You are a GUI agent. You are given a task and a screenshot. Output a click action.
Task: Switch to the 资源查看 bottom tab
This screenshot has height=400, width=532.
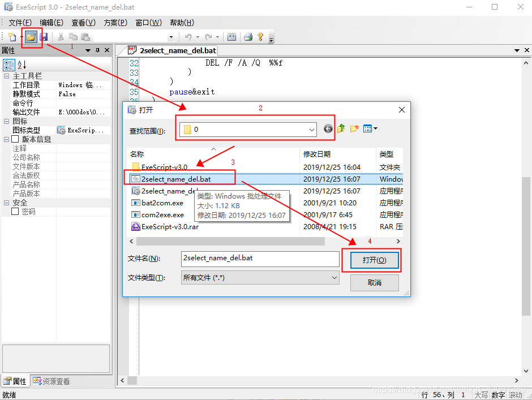pos(52,381)
